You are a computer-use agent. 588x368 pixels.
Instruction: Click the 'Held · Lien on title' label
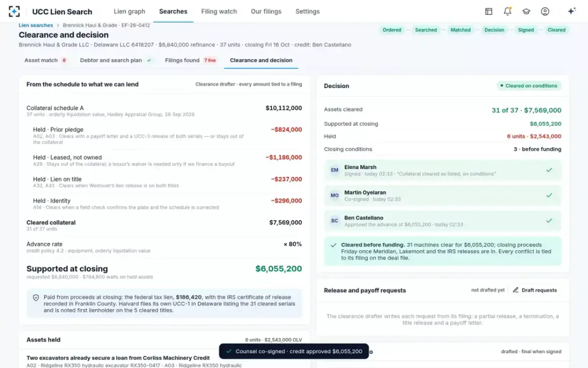[x=57, y=179]
